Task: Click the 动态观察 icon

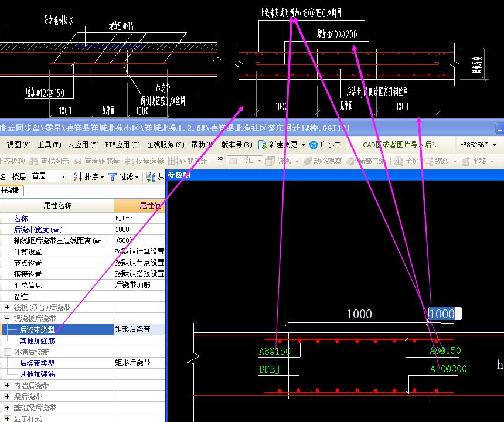Action: tap(307, 161)
